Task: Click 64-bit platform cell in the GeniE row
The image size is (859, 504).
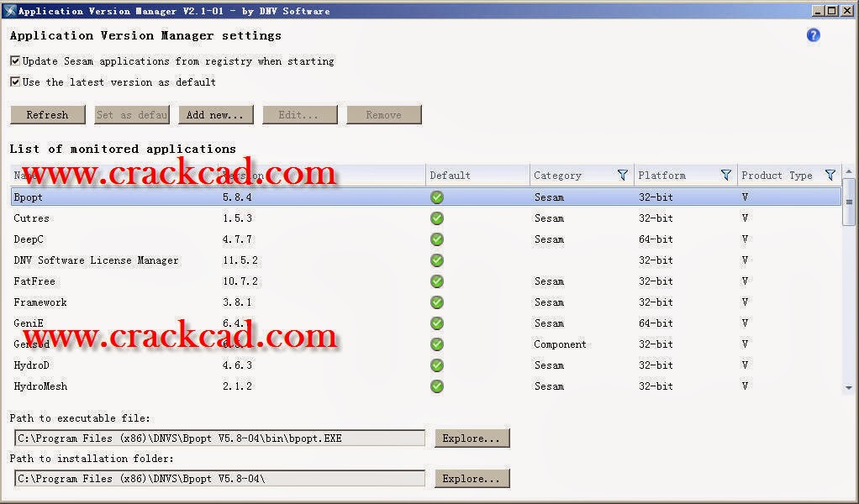Action: click(656, 323)
